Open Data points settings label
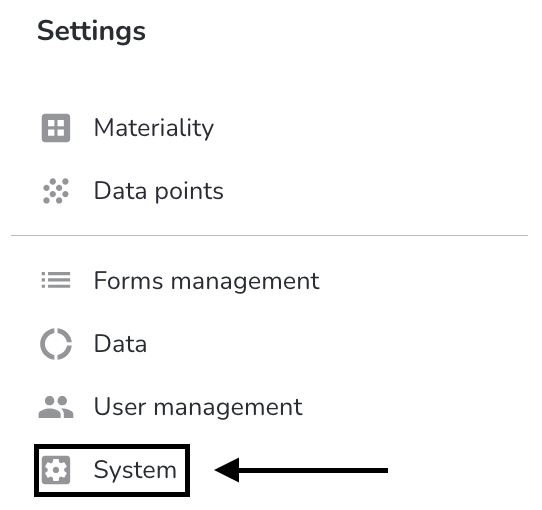Image resolution: width=542 pixels, height=510 pixels. coord(159,191)
